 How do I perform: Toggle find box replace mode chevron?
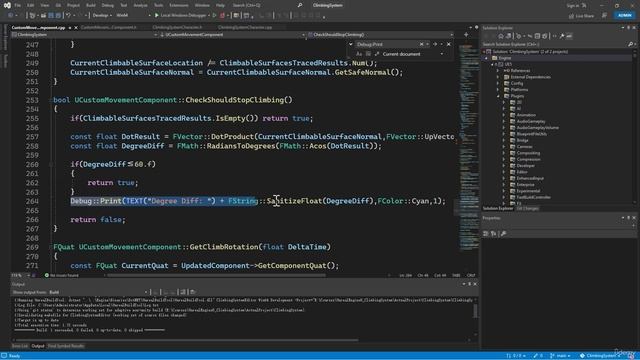(x=351, y=44)
